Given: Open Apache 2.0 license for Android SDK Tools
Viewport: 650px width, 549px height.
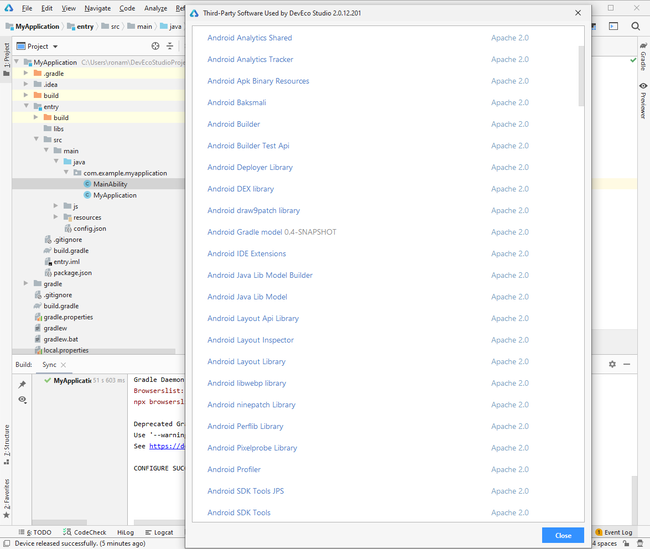Looking at the screenshot, I should [x=510, y=513].
